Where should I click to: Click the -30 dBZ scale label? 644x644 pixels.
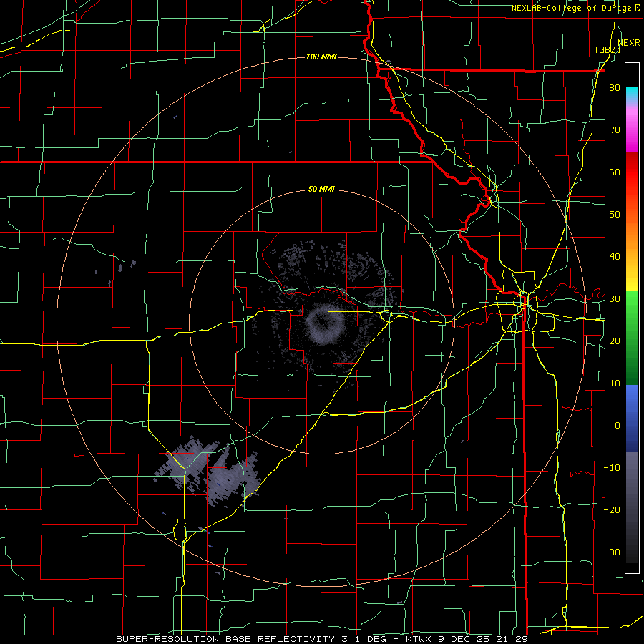612,552
